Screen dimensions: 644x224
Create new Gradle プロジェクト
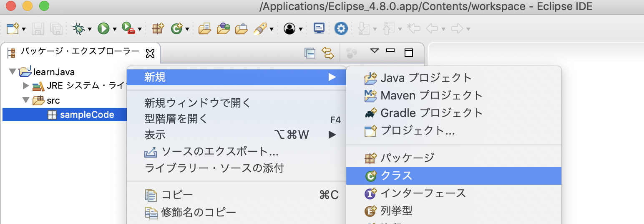[454, 113]
